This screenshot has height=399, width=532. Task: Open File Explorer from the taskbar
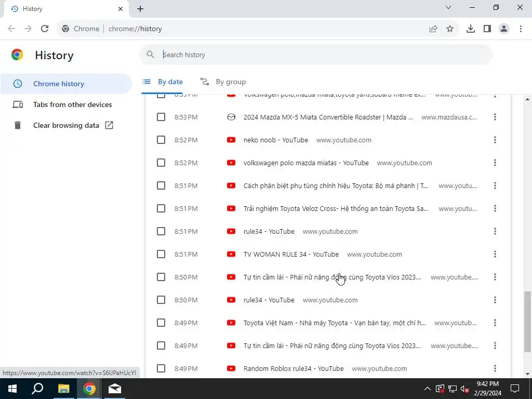63,389
